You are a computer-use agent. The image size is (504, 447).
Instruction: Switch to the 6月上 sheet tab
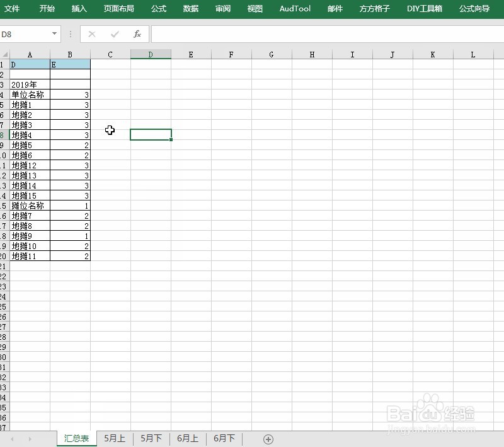188,439
